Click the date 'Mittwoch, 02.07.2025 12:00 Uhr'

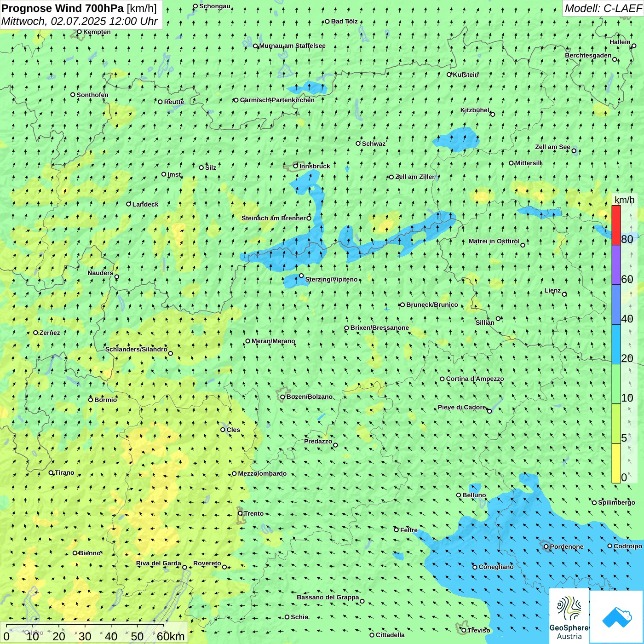coord(80,21)
